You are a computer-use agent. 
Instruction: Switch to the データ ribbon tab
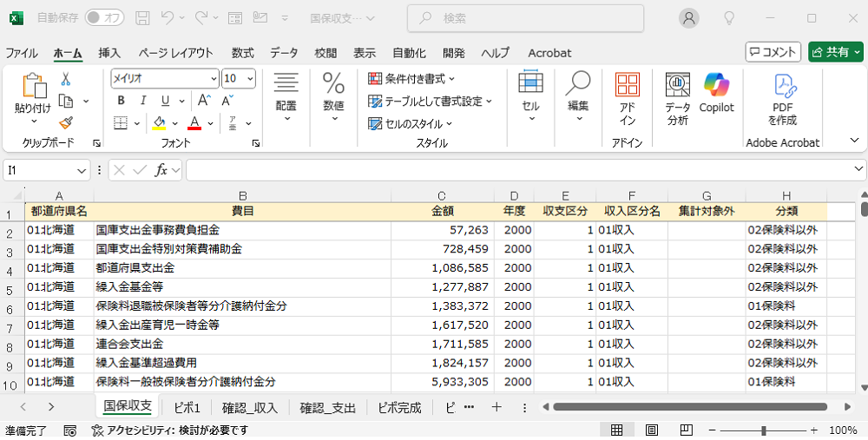coord(284,53)
